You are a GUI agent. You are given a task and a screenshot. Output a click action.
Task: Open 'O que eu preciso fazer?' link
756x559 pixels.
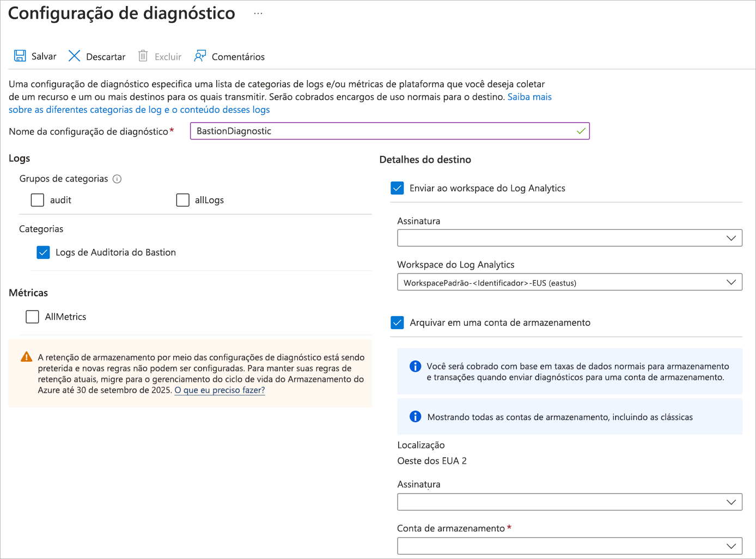pos(220,390)
